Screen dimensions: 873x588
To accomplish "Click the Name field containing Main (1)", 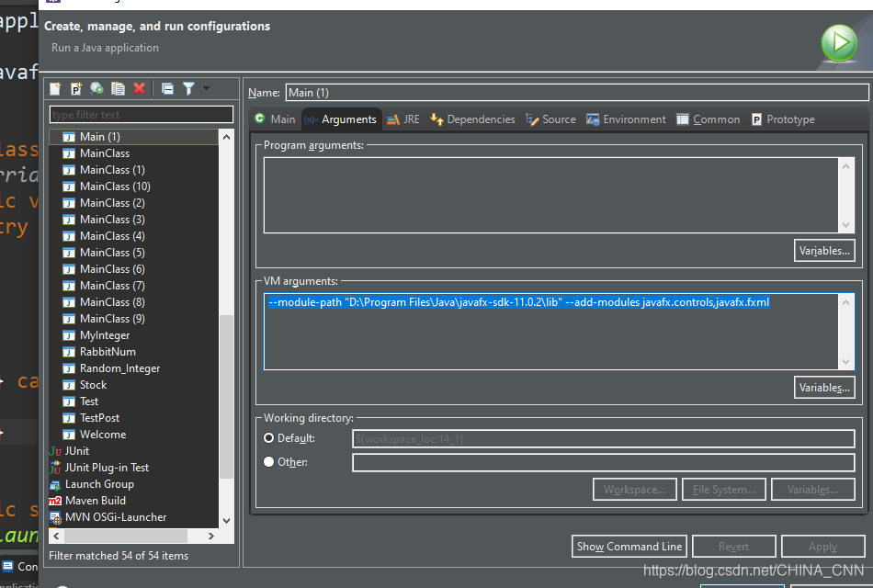I will click(577, 93).
